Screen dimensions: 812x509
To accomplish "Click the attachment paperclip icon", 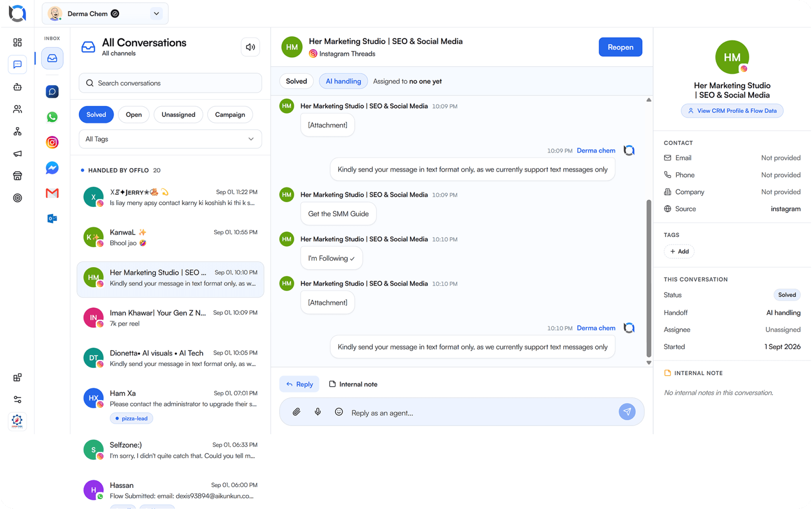I will [296, 412].
